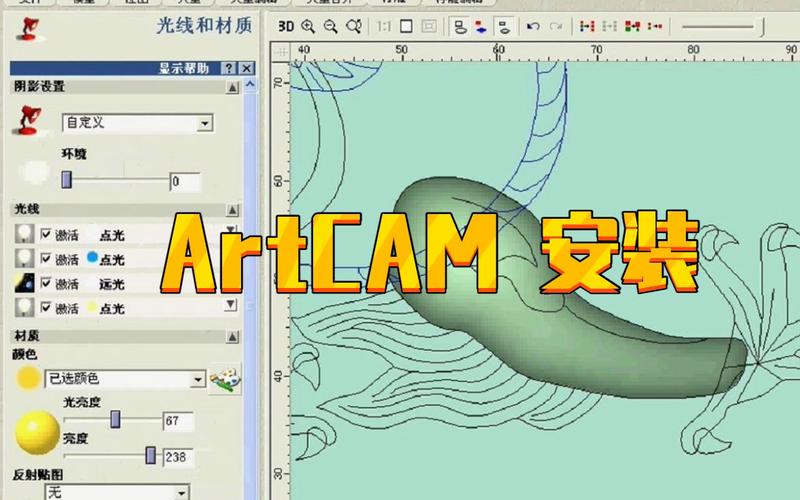Click the bulb icon of the yellow 点光 row
The height and width of the screenshot is (500, 800).
click(24, 308)
